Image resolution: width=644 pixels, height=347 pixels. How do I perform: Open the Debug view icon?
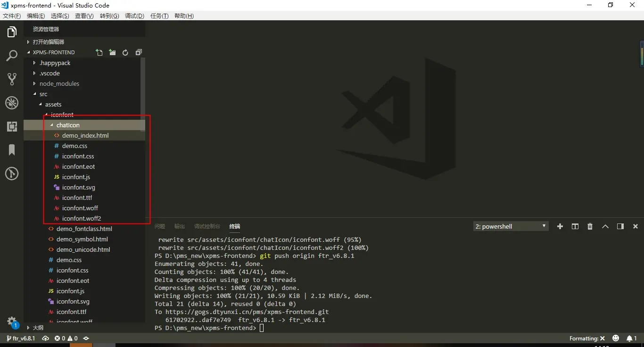[x=12, y=103]
